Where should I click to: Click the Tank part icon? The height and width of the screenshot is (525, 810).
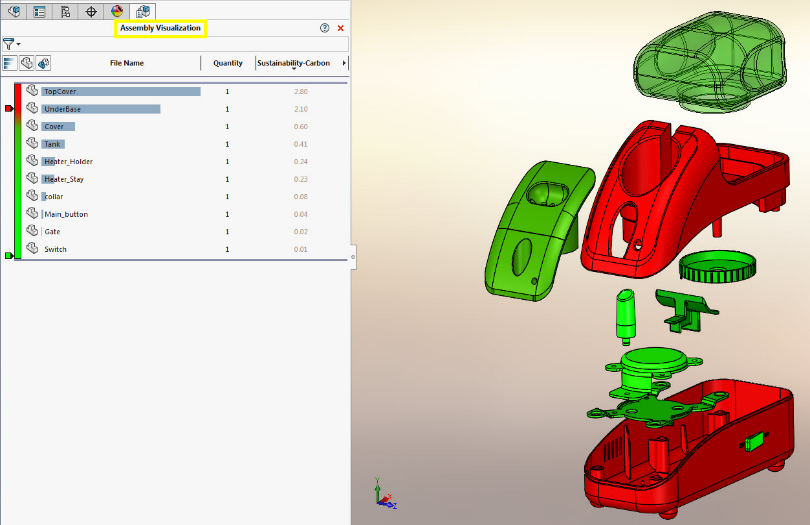pos(32,143)
